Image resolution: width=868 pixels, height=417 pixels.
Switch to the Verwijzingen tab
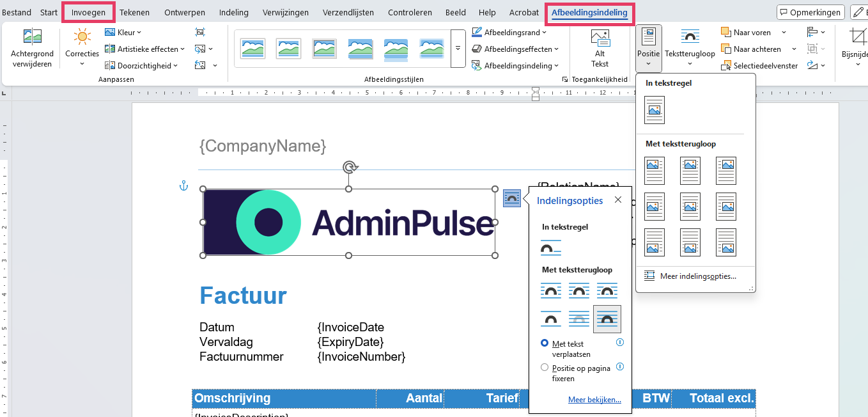point(285,12)
